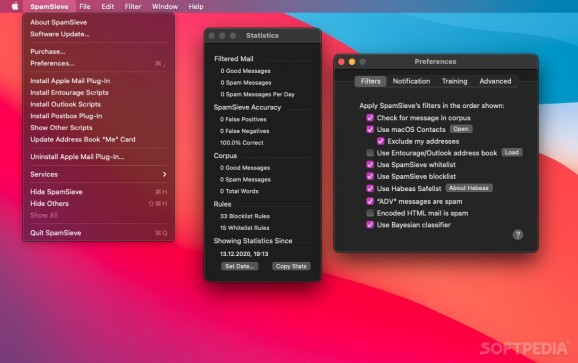Enable Use Entourage/Outlook address book
This screenshot has height=363, width=578.
click(x=370, y=153)
